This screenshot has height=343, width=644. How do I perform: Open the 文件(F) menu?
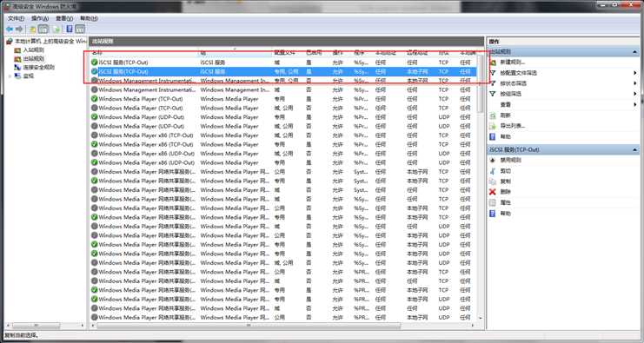click(x=16, y=18)
